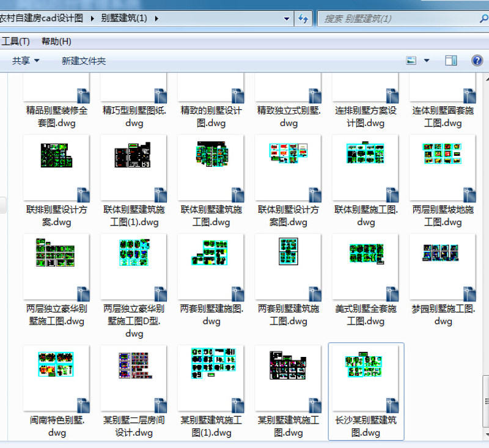Click the DWG badge on 两套别墅建筑施工图 thumbnail
489x448 pixels.
point(315,294)
